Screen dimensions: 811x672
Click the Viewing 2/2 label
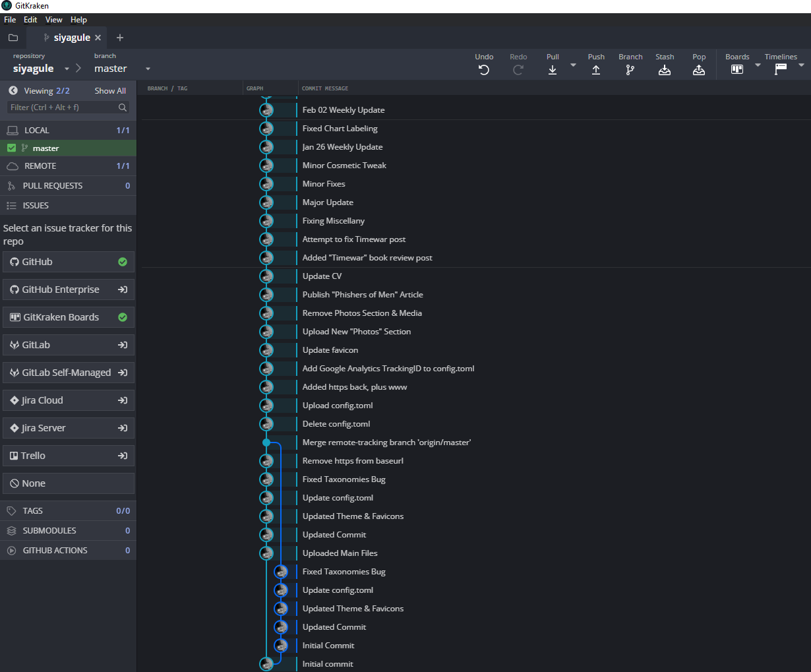click(47, 91)
